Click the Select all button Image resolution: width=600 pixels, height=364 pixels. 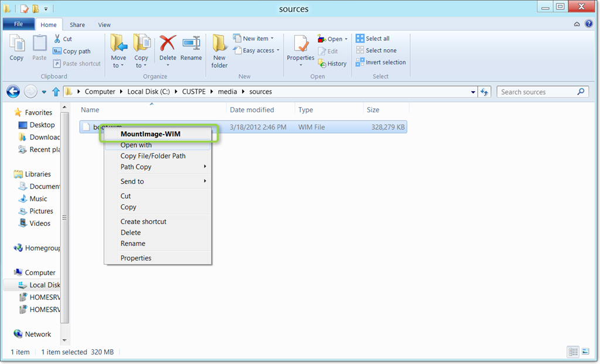tap(373, 38)
